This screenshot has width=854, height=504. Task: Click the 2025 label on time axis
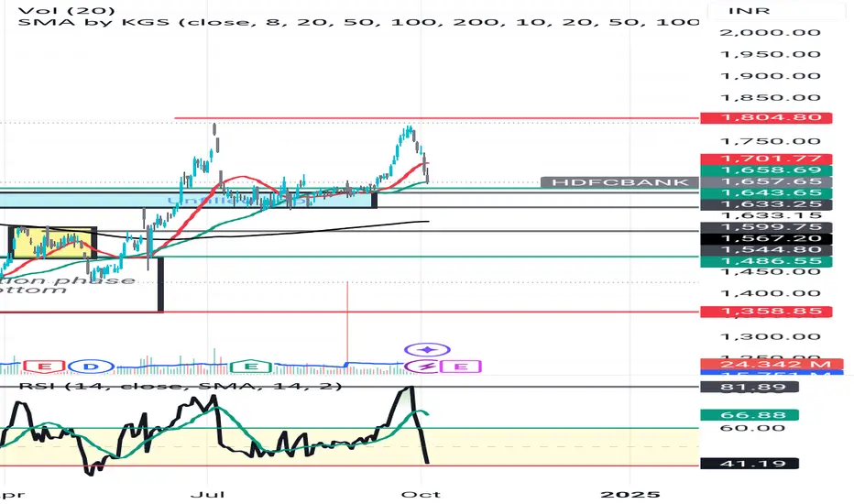click(630, 495)
